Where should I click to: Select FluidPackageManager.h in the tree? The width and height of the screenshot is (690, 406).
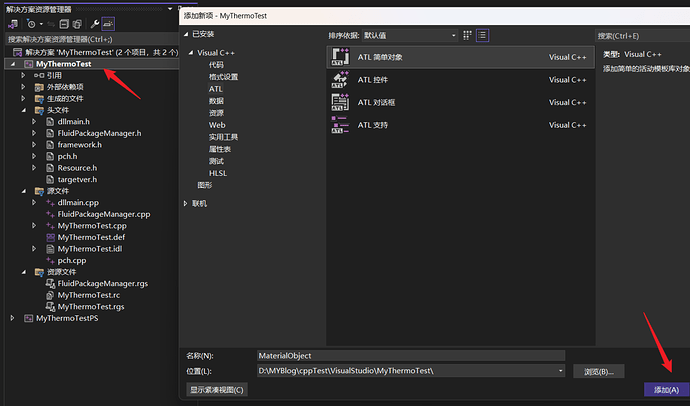coord(99,133)
